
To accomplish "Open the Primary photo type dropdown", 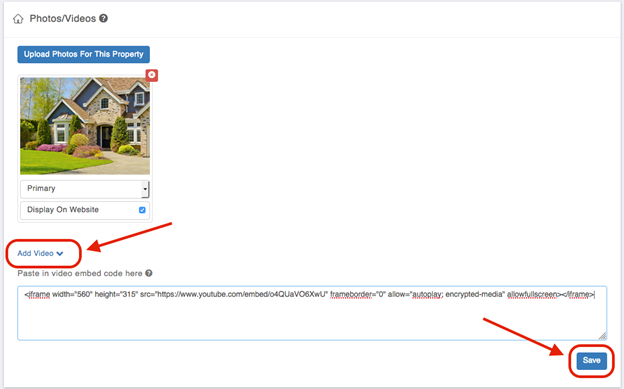I will click(85, 189).
